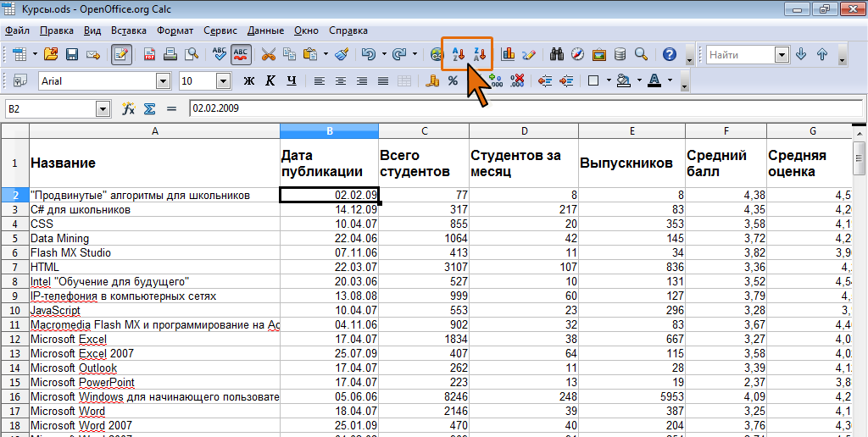Image resolution: width=868 pixels, height=437 pixels.
Task: Cut selection with scissors icon
Action: (x=269, y=54)
